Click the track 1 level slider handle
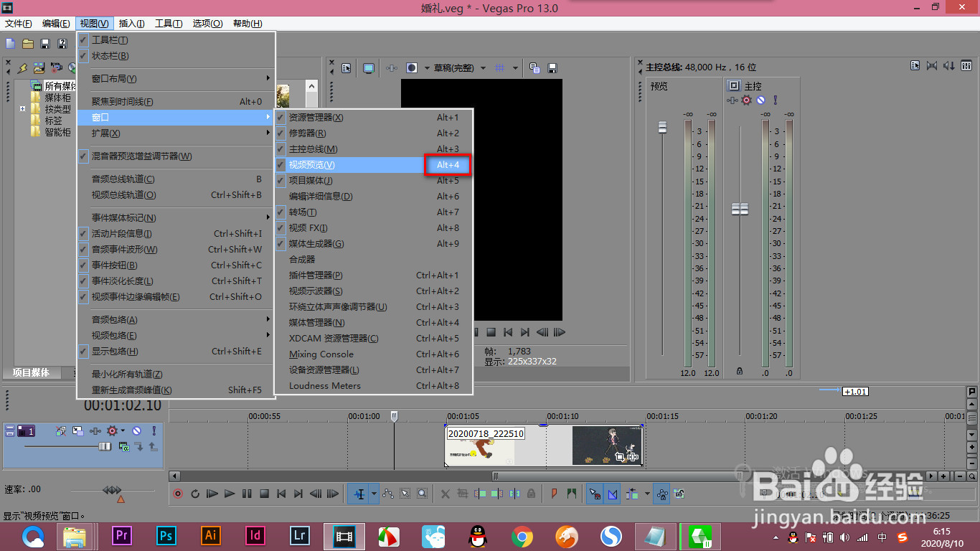This screenshot has height=551, width=980. [x=105, y=446]
